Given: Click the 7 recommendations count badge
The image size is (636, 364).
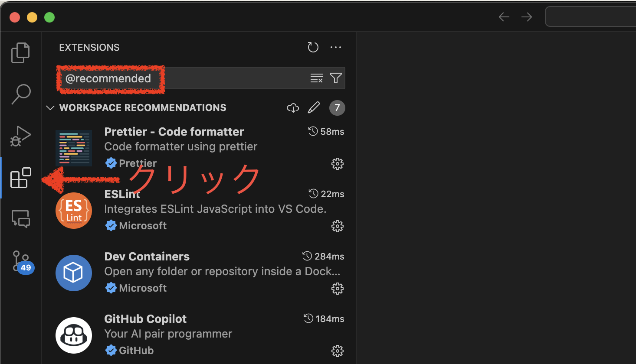Looking at the screenshot, I should 337,107.
